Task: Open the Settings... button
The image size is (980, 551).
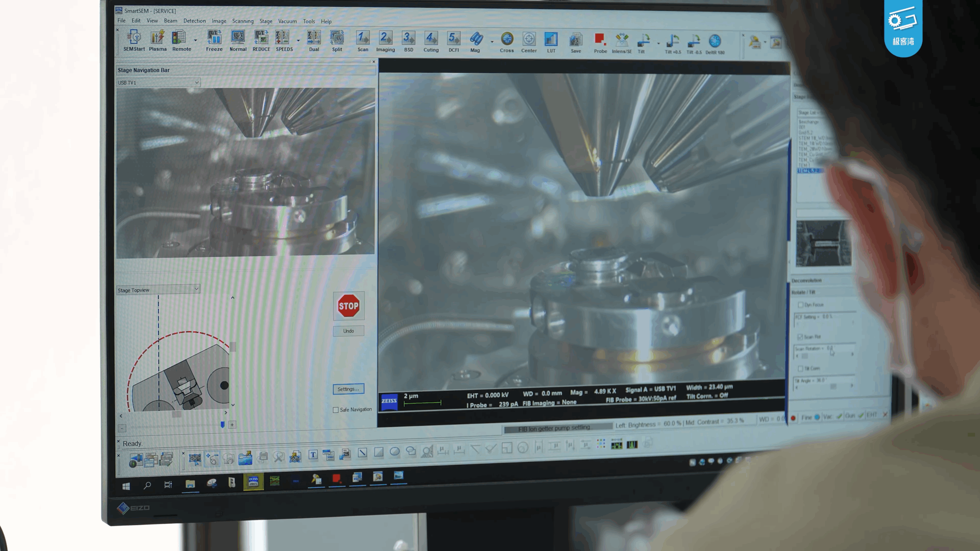Action: [348, 389]
